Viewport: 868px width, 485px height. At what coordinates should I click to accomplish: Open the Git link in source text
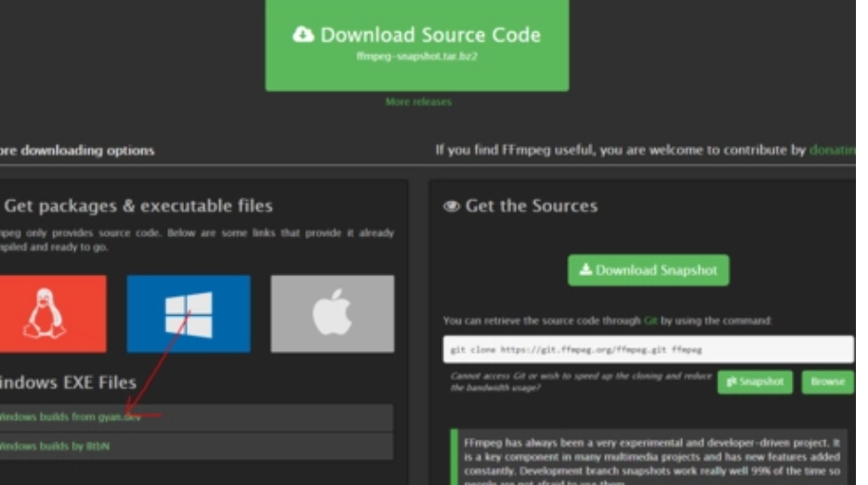click(x=650, y=321)
